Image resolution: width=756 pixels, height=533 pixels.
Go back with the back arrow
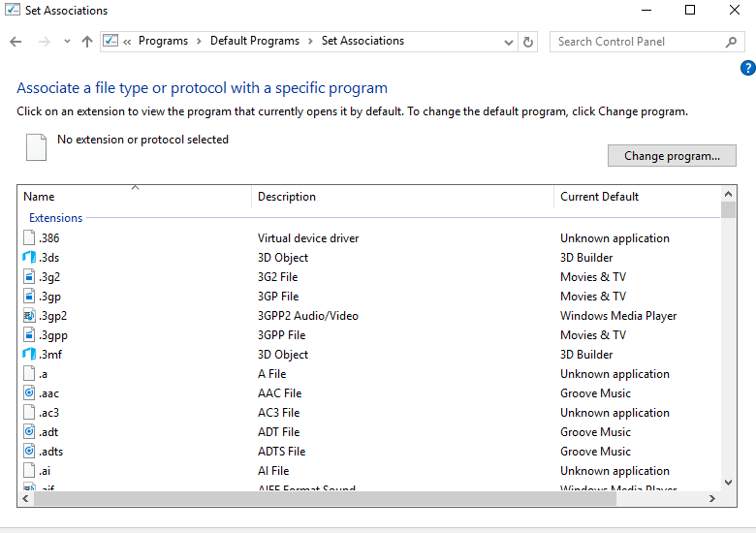click(x=16, y=42)
